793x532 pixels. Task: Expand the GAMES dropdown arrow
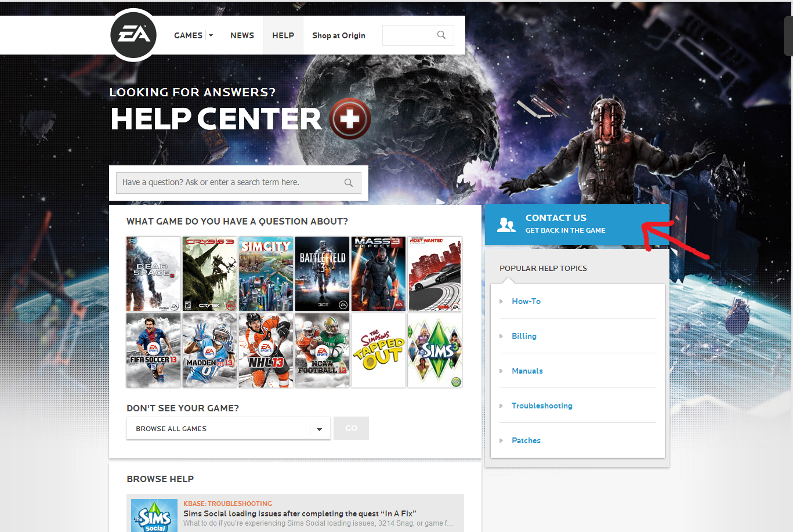[x=211, y=35]
